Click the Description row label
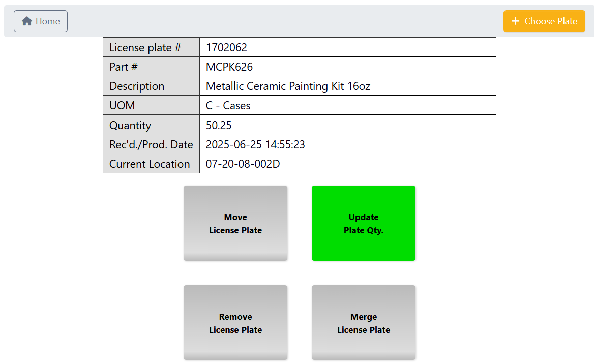 point(136,86)
